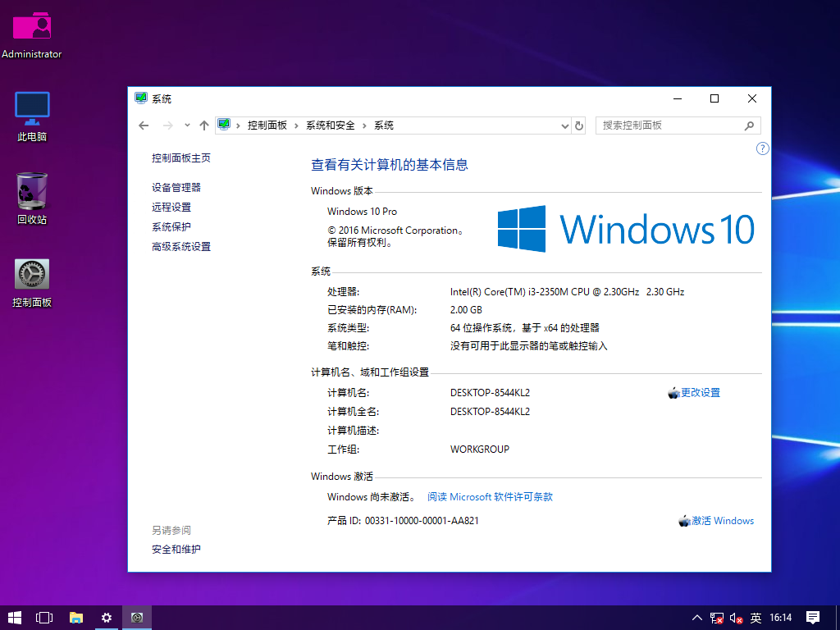
Task: Click the back navigation arrow
Action: point(144,126)
